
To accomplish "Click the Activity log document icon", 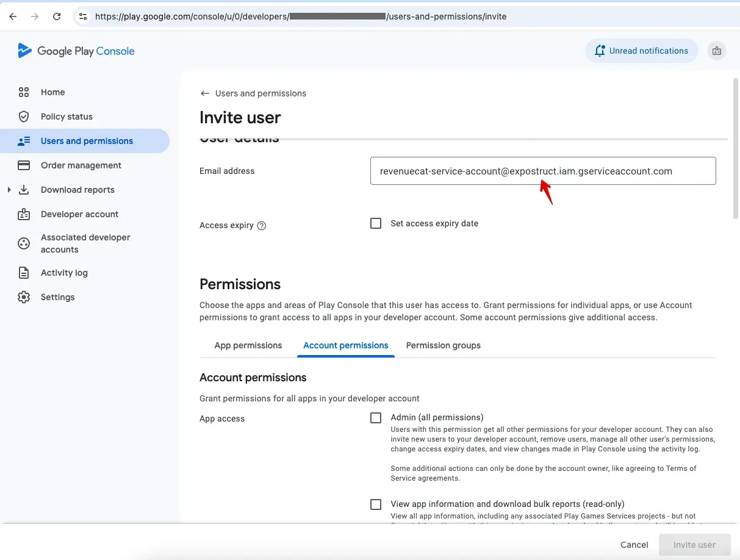I will pyautogui.click(x=24, y=273).
